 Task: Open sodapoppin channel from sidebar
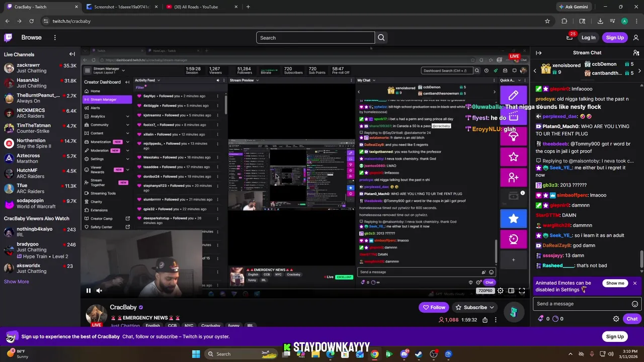[40, 204]
